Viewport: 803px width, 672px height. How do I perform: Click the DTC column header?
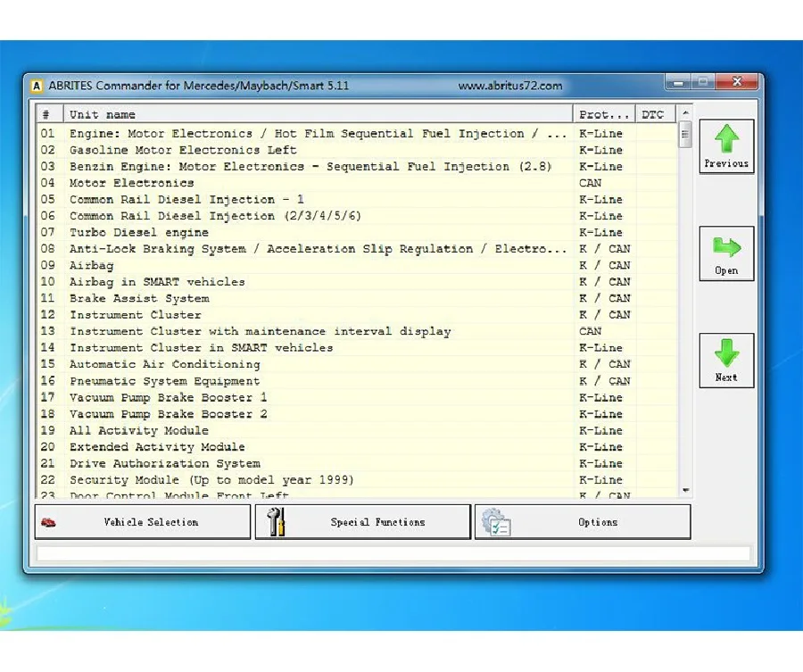click(656, 114)
